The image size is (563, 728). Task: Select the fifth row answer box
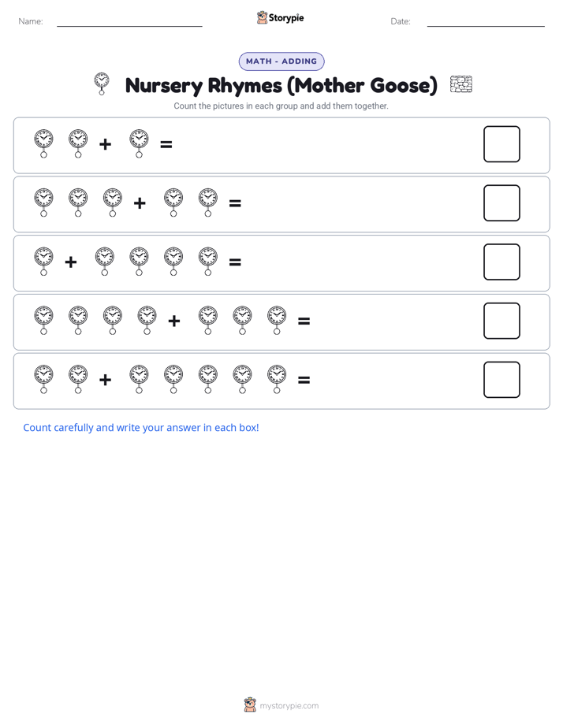pyautogui.click(x=501, y=380)
